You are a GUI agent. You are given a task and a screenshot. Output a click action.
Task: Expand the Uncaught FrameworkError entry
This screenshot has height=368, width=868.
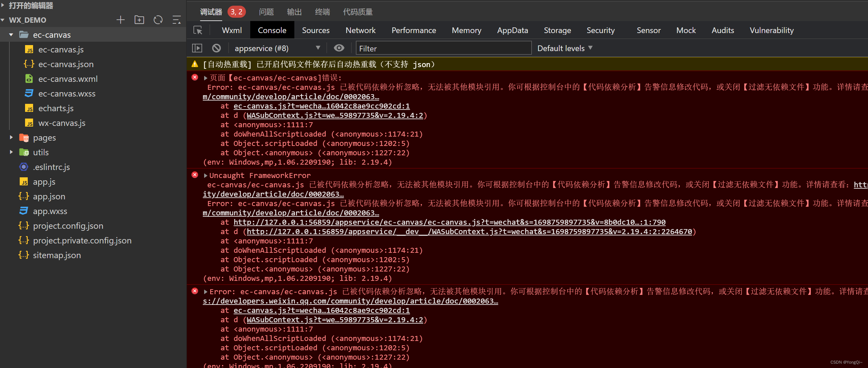click(x=205, y=175)
